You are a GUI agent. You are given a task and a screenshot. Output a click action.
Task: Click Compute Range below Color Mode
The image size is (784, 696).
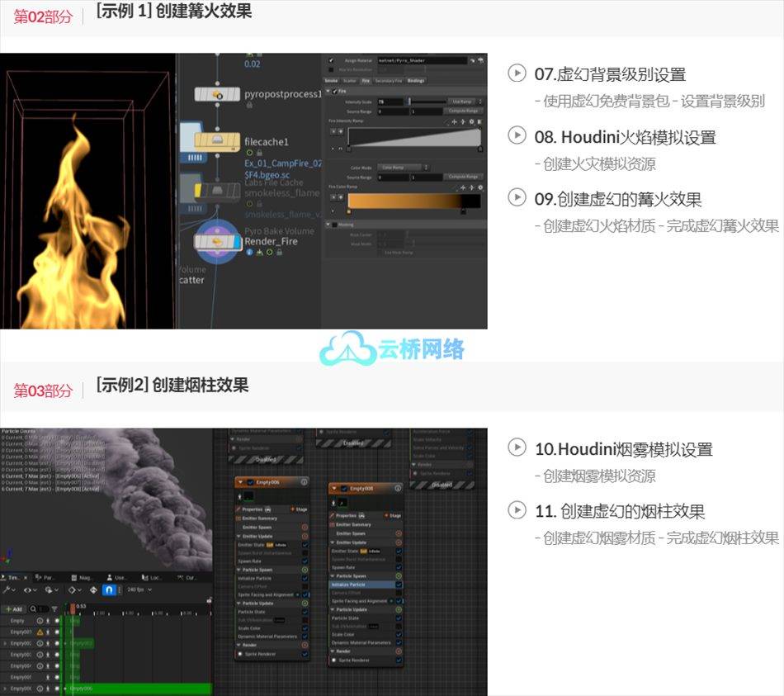click(464, 178)
